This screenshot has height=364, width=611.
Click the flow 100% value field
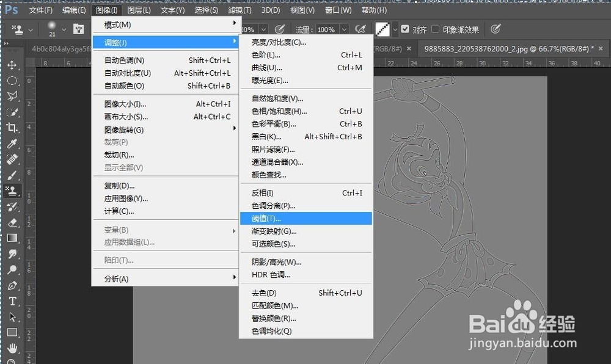point(326,29)
